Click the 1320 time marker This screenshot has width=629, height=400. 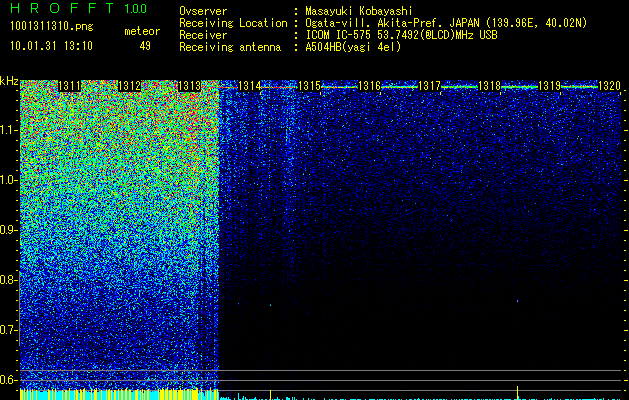pyautogui.click(x=609, y=86)
